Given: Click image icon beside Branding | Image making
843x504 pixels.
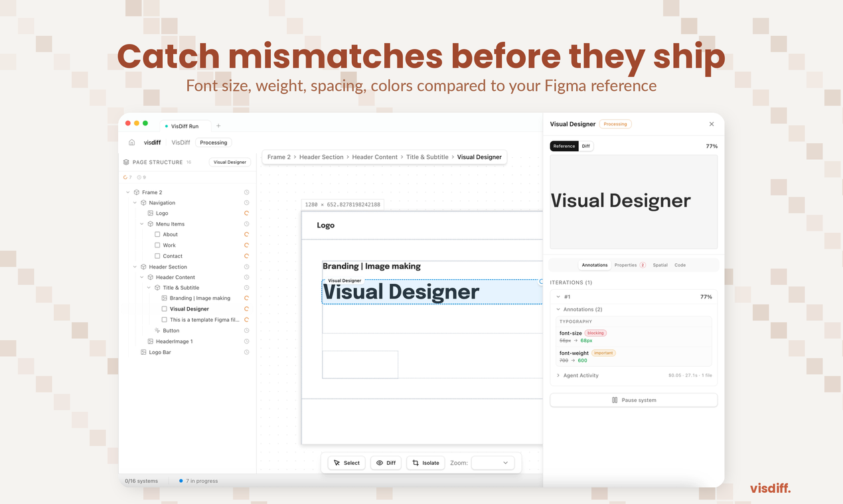Looking at the screenshot, I should 164,298.
